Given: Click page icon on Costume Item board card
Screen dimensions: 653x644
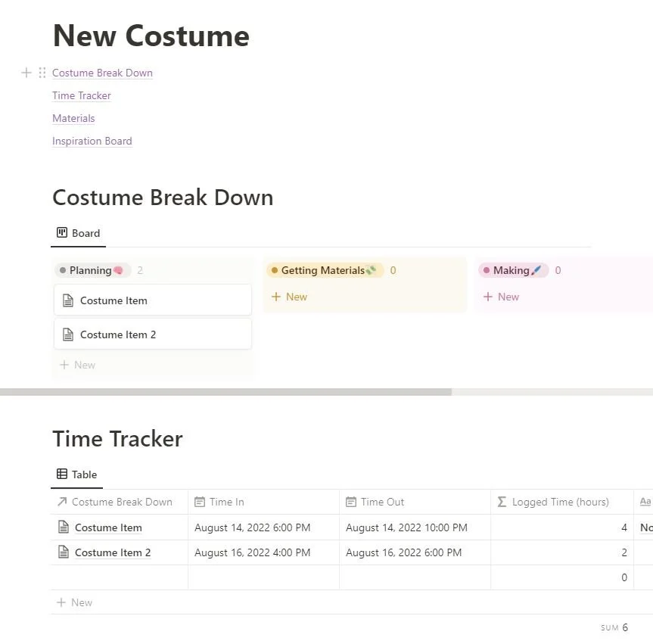Looking at the screenshot, I should [68, 300].
